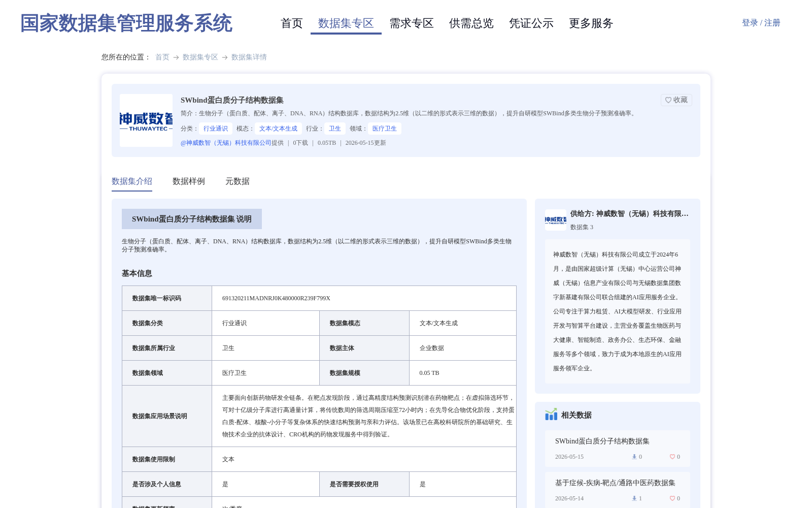
Task: Click the 行业通识 category tag
Action: 216,129
